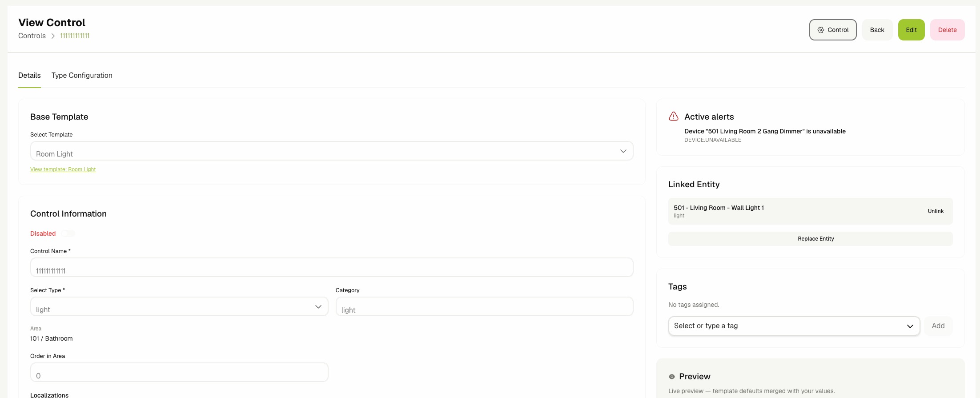The height and width of the screenshot is (398, 980).
Task: Expand the Select or type a tag combo box
Action: pyautogui.click(x=794, y=326)
